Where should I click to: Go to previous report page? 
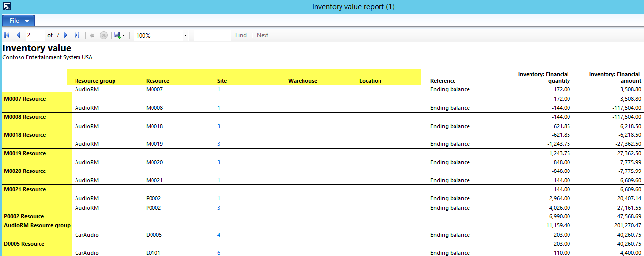[18, 35]
